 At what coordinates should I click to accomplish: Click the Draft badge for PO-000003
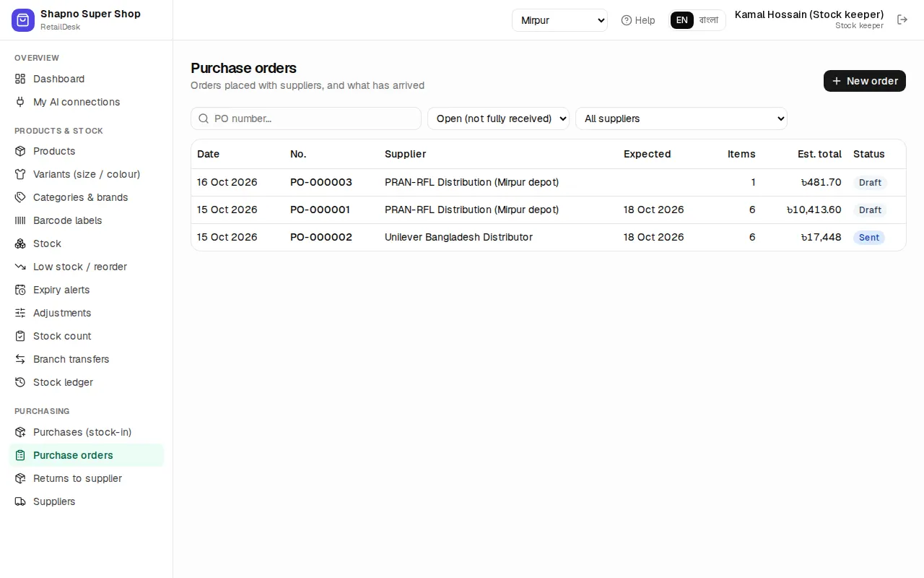[870, 183]
